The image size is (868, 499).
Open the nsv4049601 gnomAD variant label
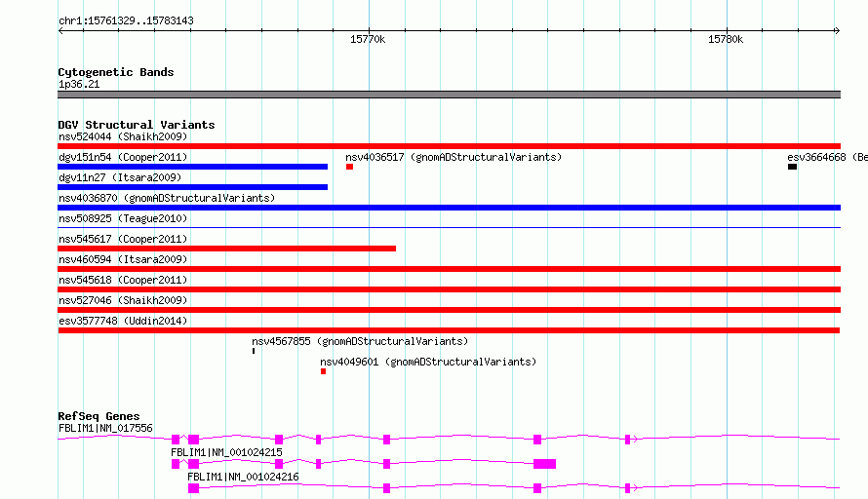[x=428, y=362]
